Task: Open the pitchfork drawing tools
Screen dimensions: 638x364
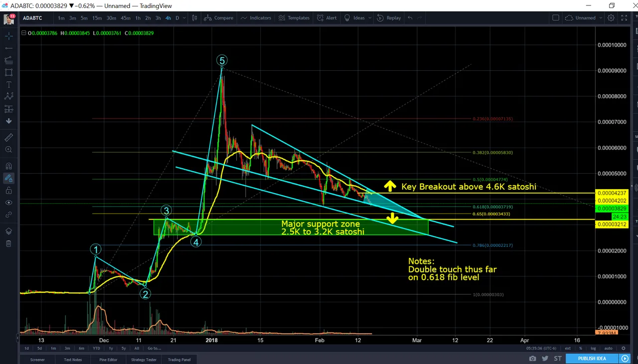Action: (x=8, y=60)
